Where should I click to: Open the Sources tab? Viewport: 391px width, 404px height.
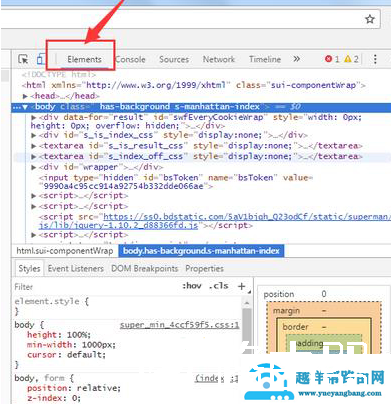174,59
